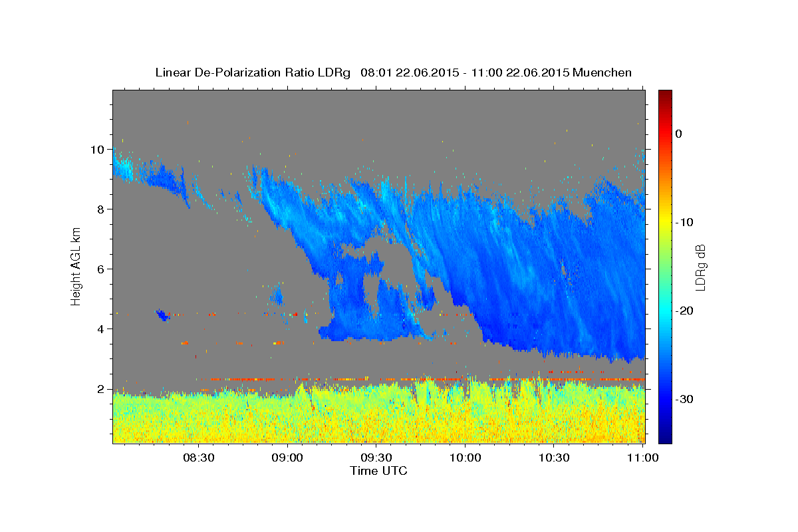Click the 09:00 time tick label
Viewport: 798px width, 532px height.
[288, 458]
